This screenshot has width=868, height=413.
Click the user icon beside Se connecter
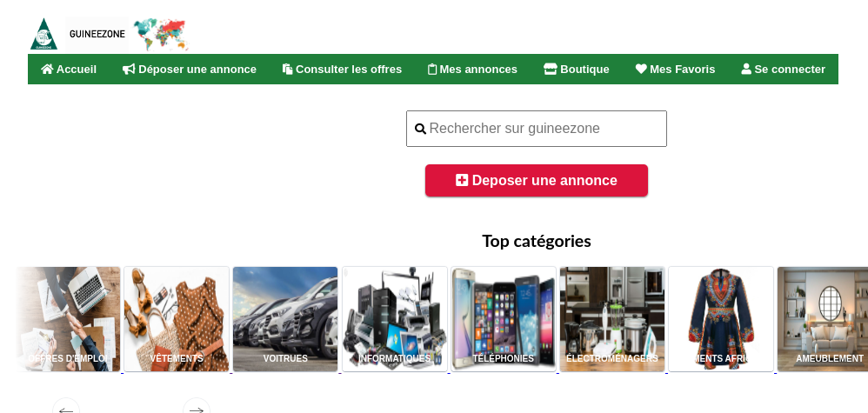[x=746, y=70]
